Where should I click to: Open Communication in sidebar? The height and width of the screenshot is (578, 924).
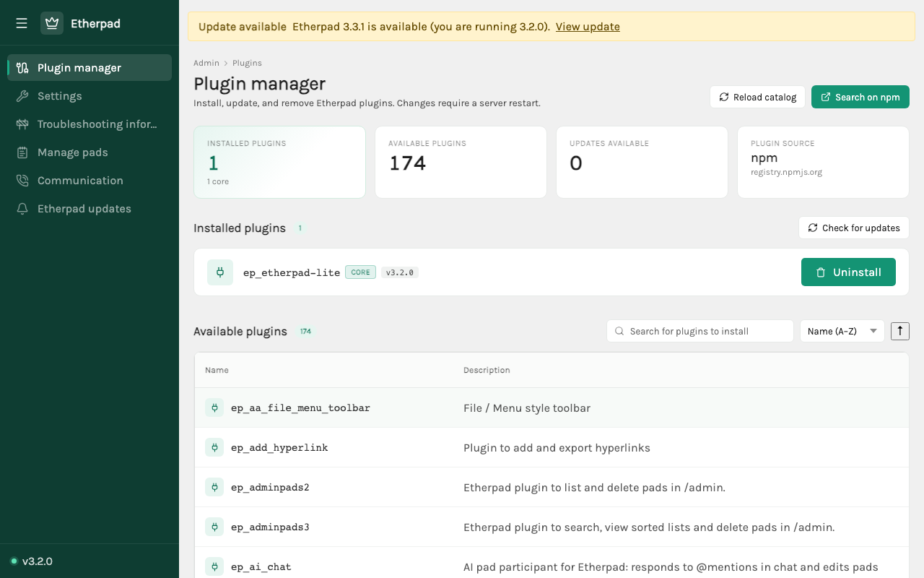pyautogui.click(x=90, y=181)
